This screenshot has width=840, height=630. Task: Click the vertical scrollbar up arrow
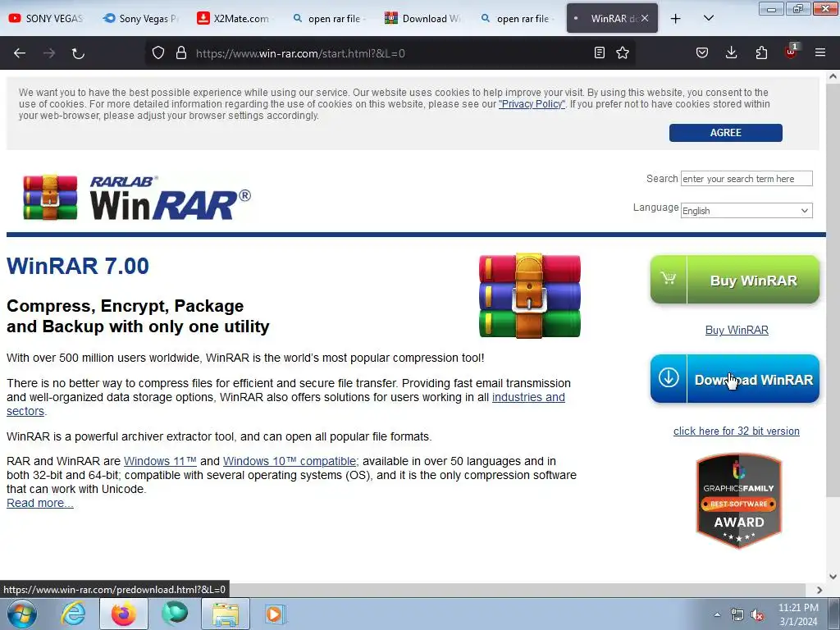coord(833,76)
